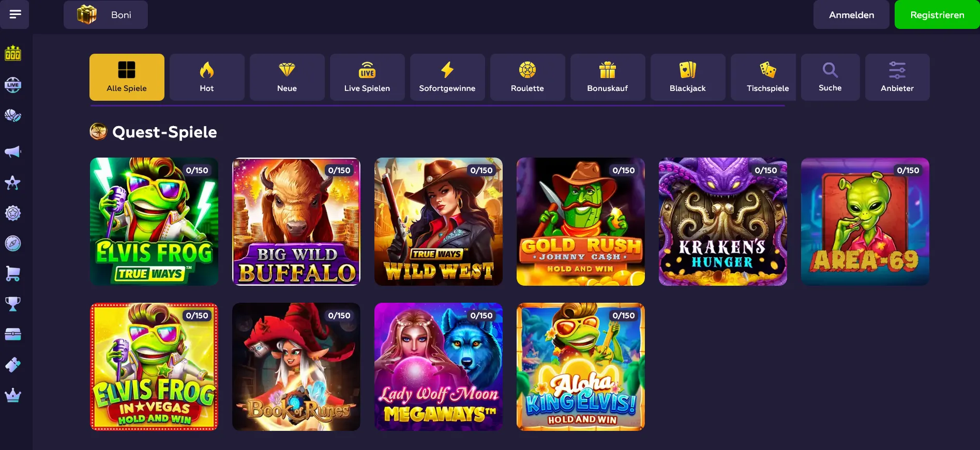Switch to the Hot games tab
This screenshot has width=980, height=450.
pyautogui.click(x=207, y=77)
